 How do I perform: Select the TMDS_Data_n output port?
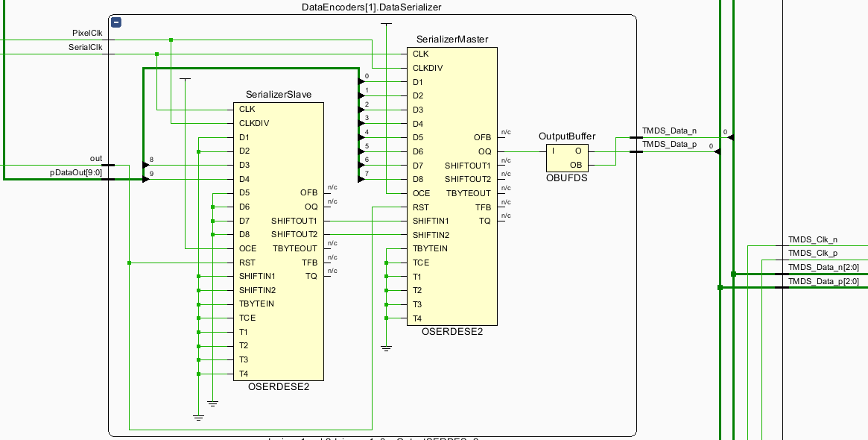[669, 131]
